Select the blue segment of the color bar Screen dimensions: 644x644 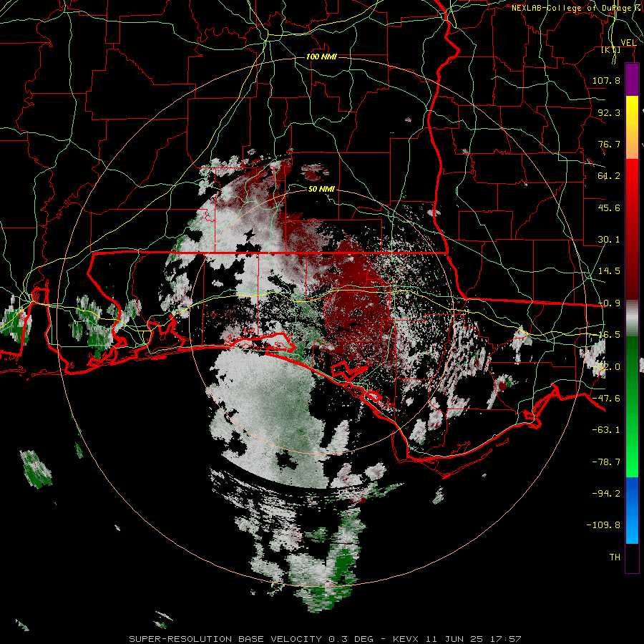click(632, 510)
